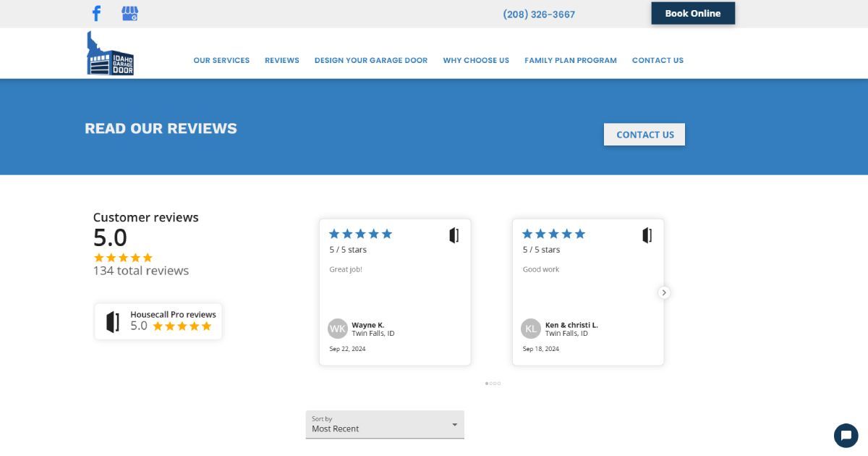Call the (208) 326-3667 phone number

click(x=538, y=14)
